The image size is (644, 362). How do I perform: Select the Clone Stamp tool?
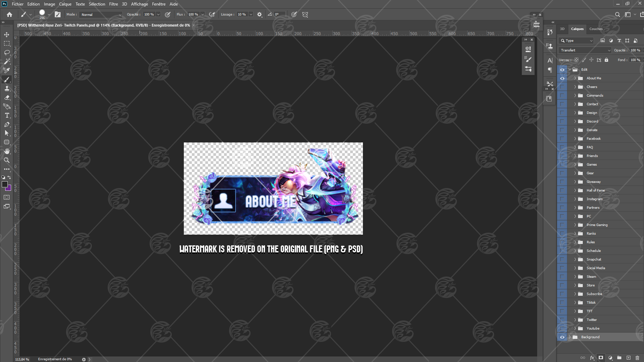(7, 88)
